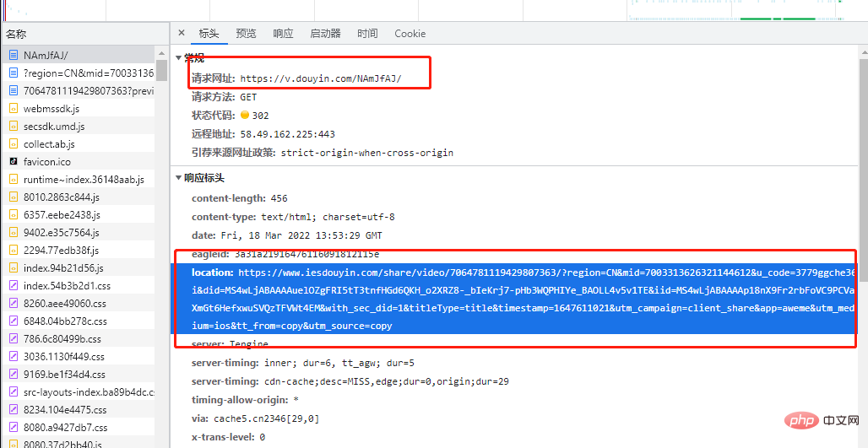
Task: Open the 响应 tab
Action: click(x=283, y=33)
